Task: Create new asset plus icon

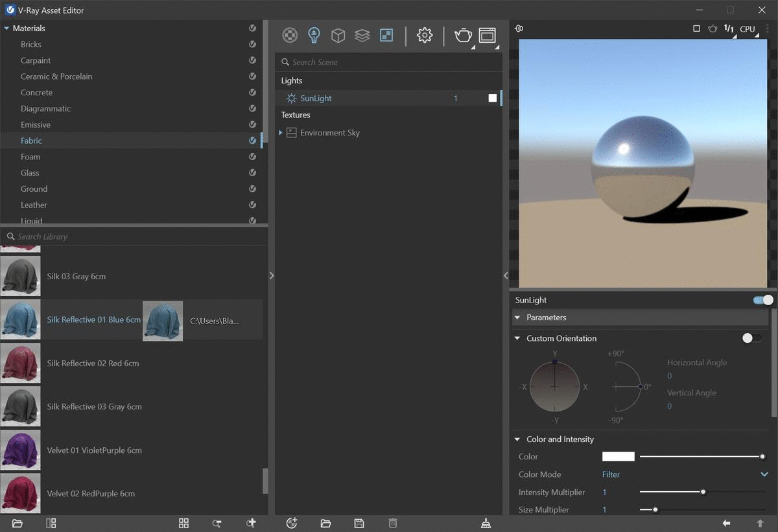Action: (292, 523)
